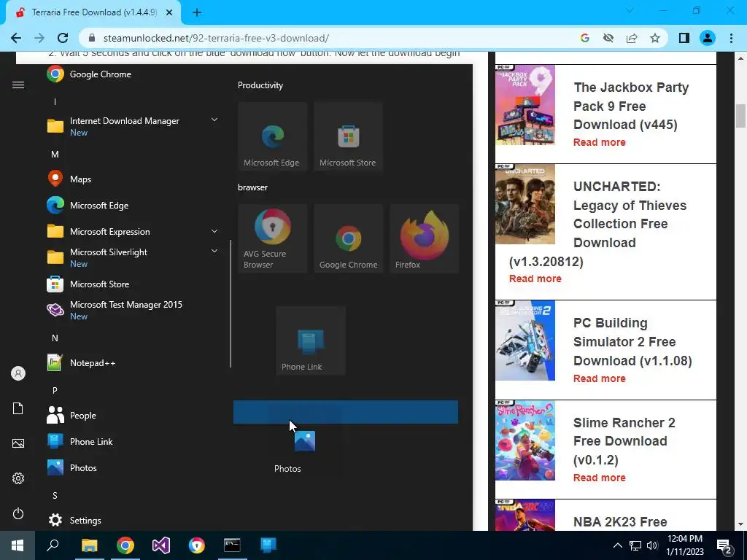Image resolution: width=747 pixels, height=560 pixels.
Task: Bookmark this page with the star icon
Action: point(655,38)
